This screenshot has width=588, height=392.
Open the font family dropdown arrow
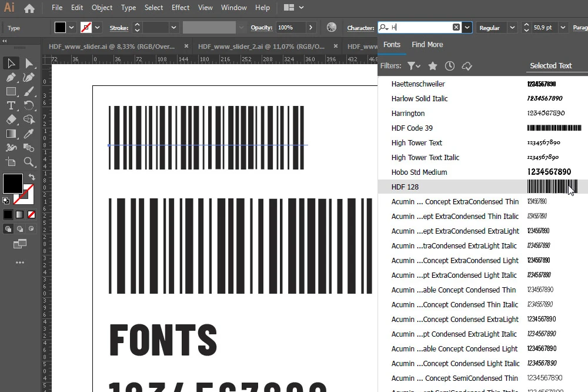467,28
